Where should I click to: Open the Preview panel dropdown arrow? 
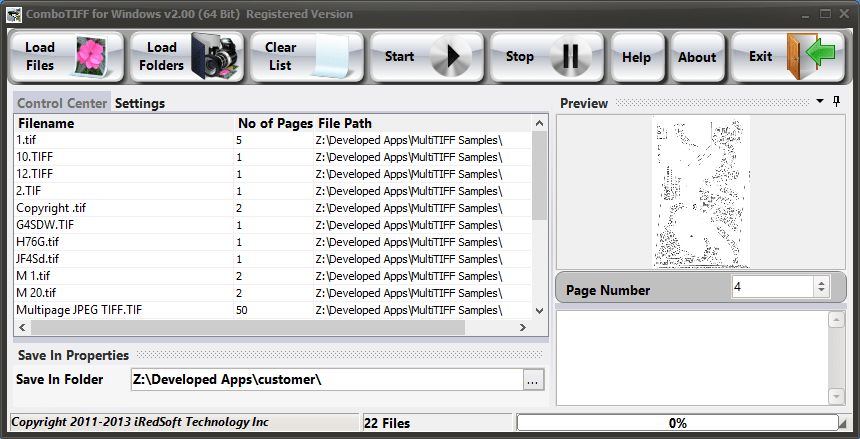pyautogui.click(x=820, y=102)
